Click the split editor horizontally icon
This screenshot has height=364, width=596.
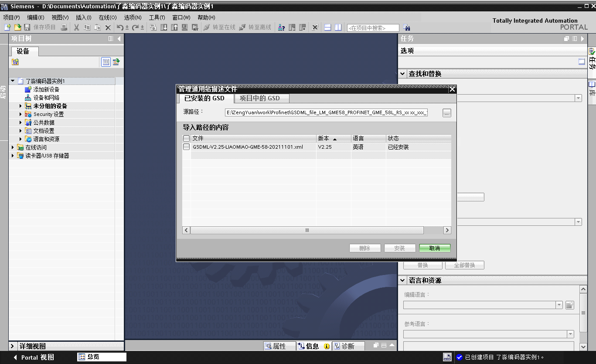328,27
